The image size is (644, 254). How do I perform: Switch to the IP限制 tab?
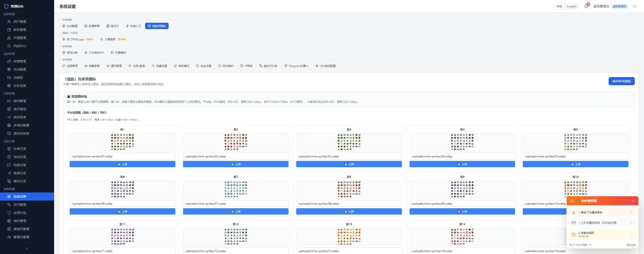coord(246,66)
